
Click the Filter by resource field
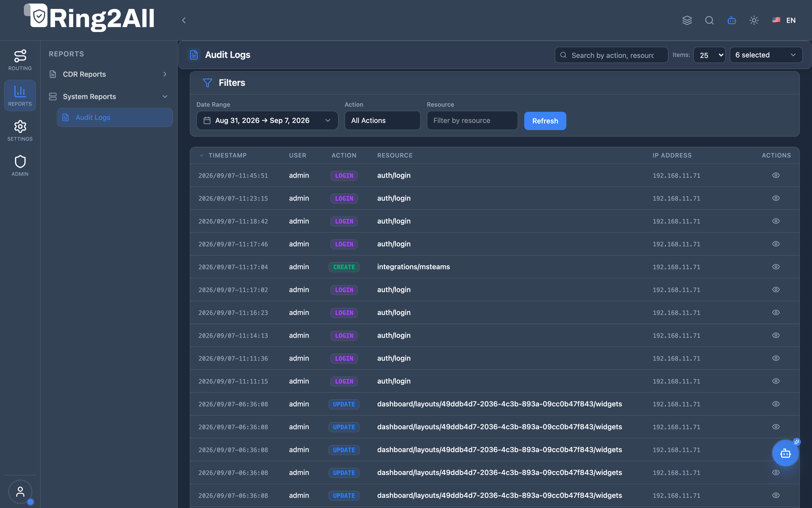point(472,120)
